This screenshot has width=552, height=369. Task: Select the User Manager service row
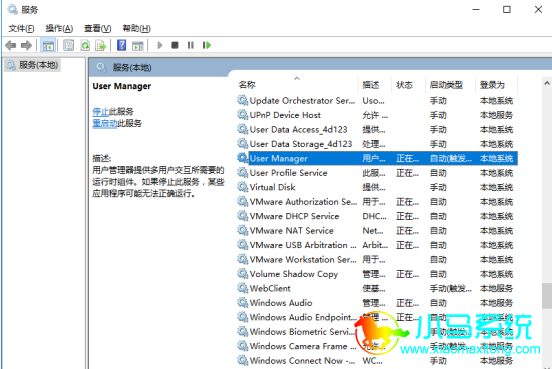point(377,158)
